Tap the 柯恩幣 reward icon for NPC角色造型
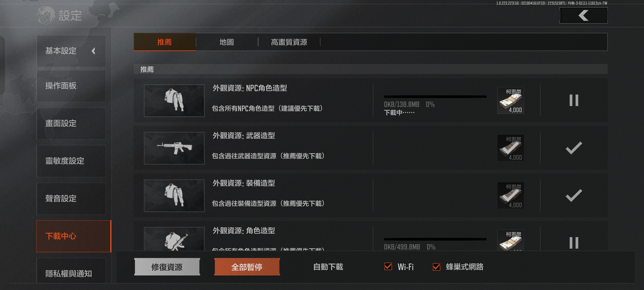Viewport: 644px width, 290px height. coord(510,100)
